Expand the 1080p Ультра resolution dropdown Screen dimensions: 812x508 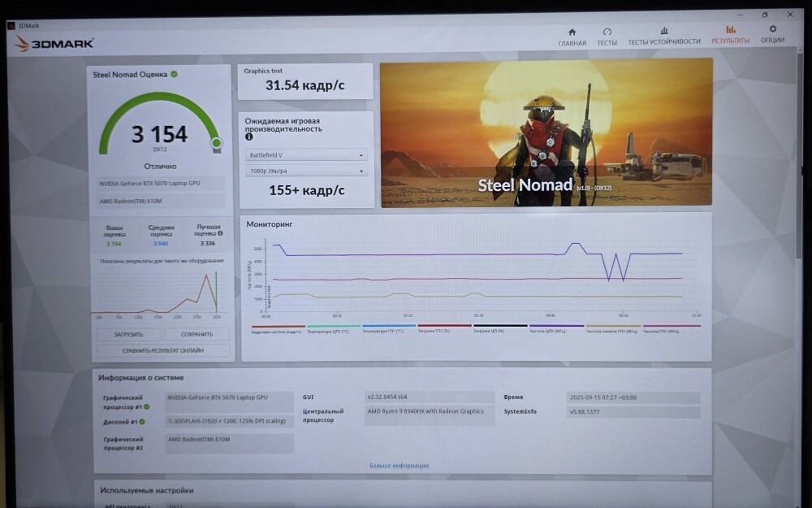coord(306,171)
